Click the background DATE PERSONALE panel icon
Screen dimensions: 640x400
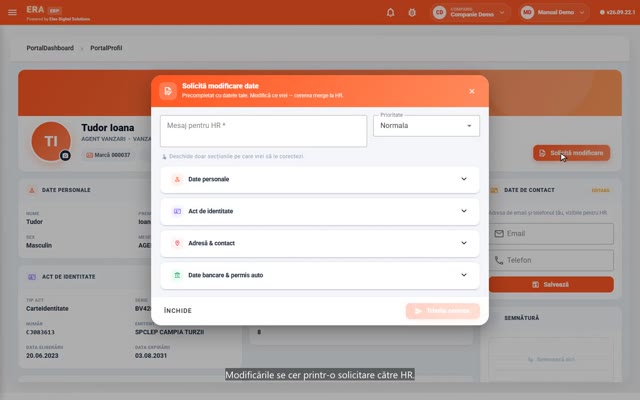tap(31, 190)
